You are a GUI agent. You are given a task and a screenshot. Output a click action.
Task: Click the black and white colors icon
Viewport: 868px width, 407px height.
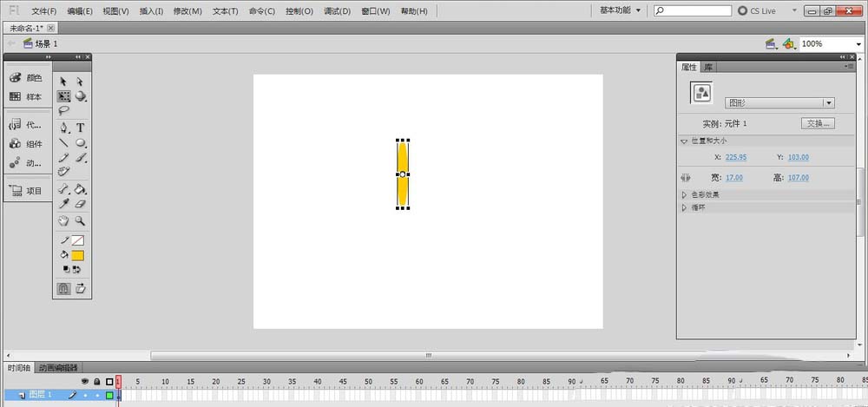coord(67,269)
